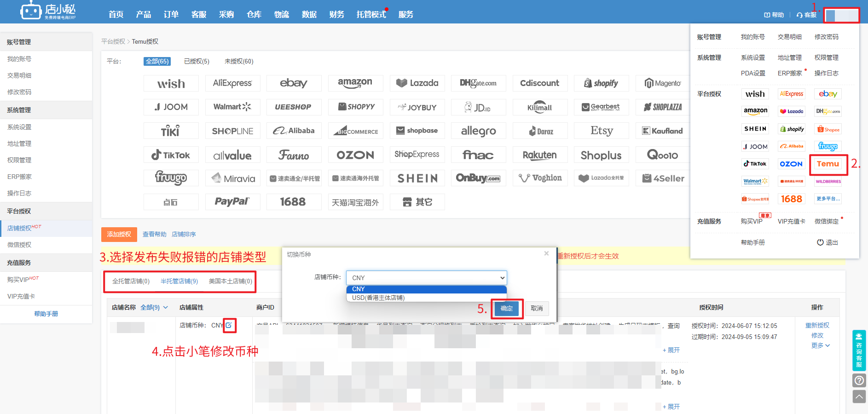Choose highlighted CNY option in currency list
The image size is (868, 414).
tap(426, 289)
